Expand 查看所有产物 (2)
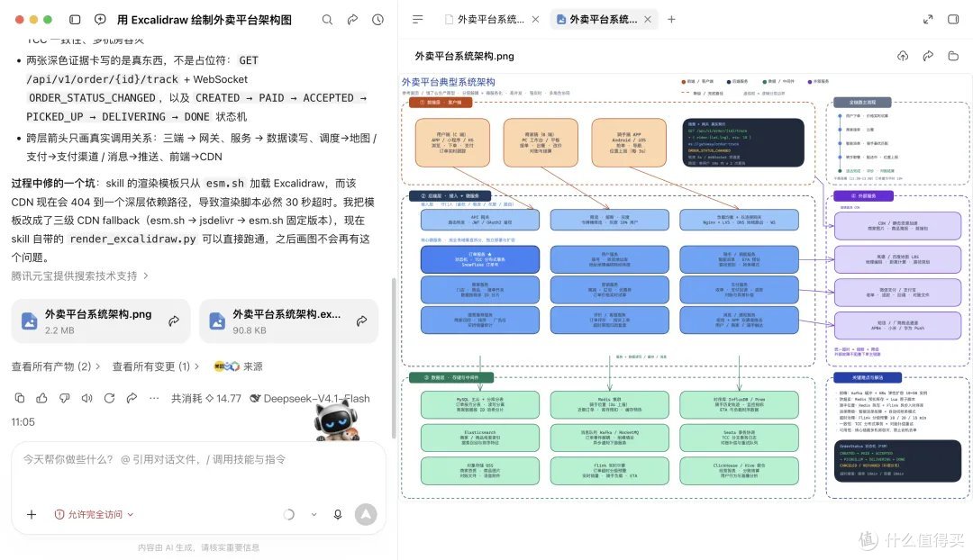The width and height of the screenshot is (973, 560). [56, 366]
